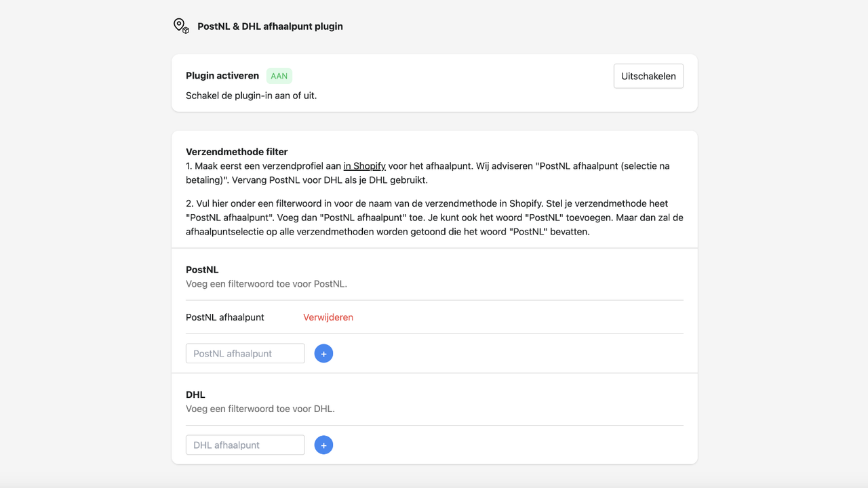Click Uitschakelen to disable the plugin
Image resolution: width=868 pixels, height=488 pixels.
(648, 76)
